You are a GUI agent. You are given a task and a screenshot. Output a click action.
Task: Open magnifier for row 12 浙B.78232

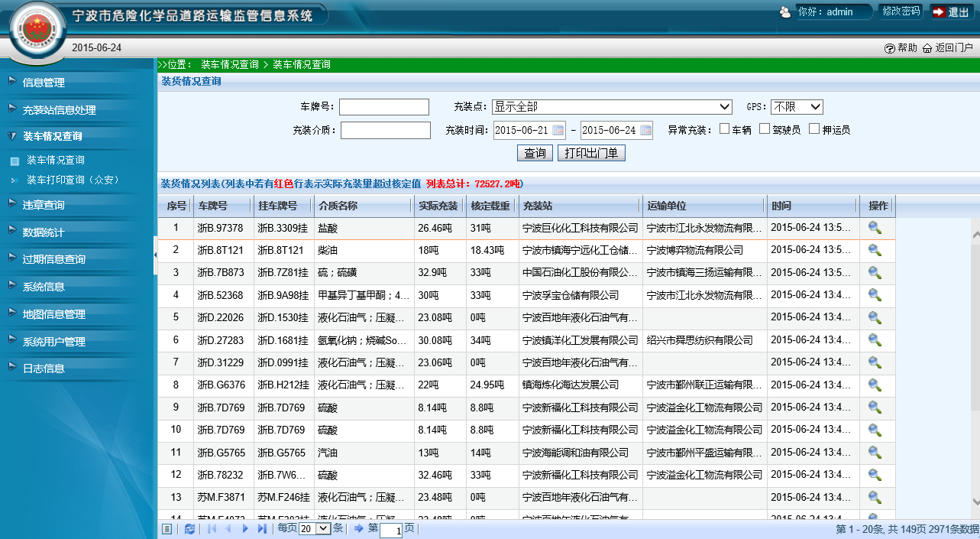[875, 475]
